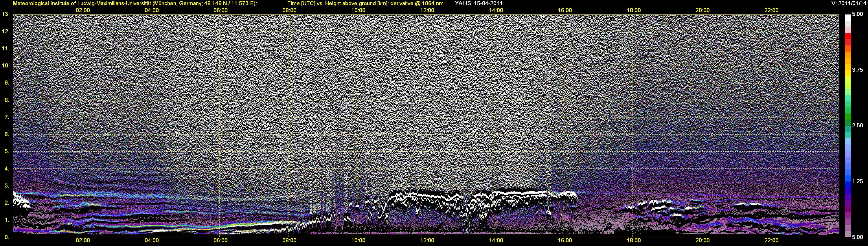This screenshot has height=246, width=868.
Task: Click 18:00 on the upper time axis
Action: 633,10
